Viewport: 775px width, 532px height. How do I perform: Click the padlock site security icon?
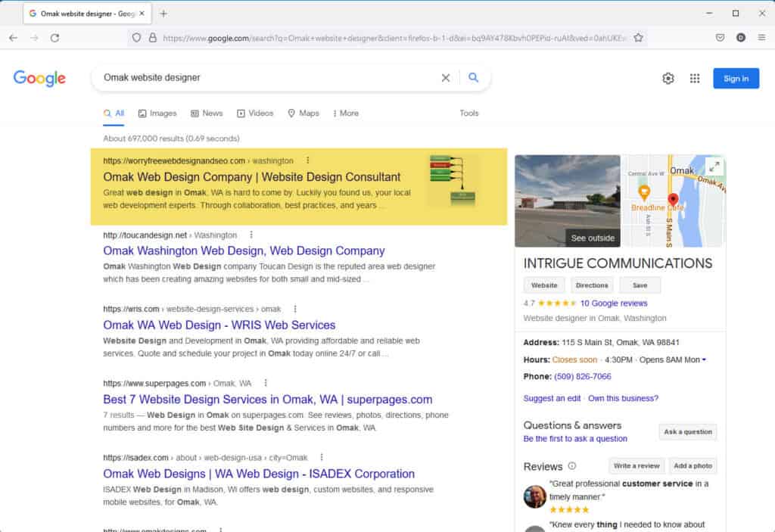(153, 38)
